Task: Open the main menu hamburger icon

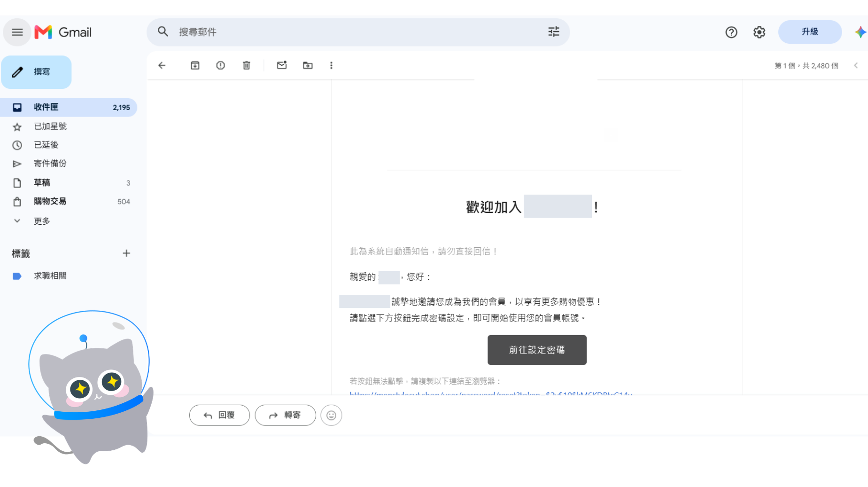Action: click(17, 32)
